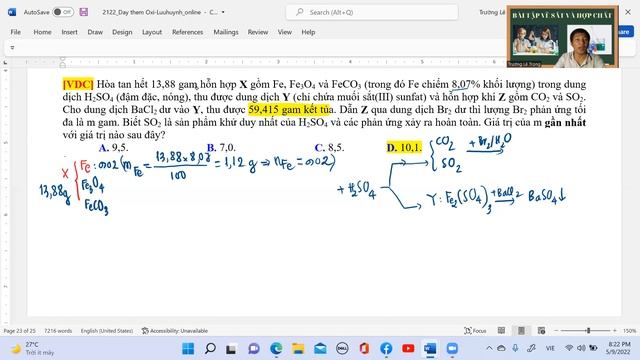The height and width of the screenshot is (360, 640).
Task: Click the zoom slider handle
Action: tap(588, 331)
